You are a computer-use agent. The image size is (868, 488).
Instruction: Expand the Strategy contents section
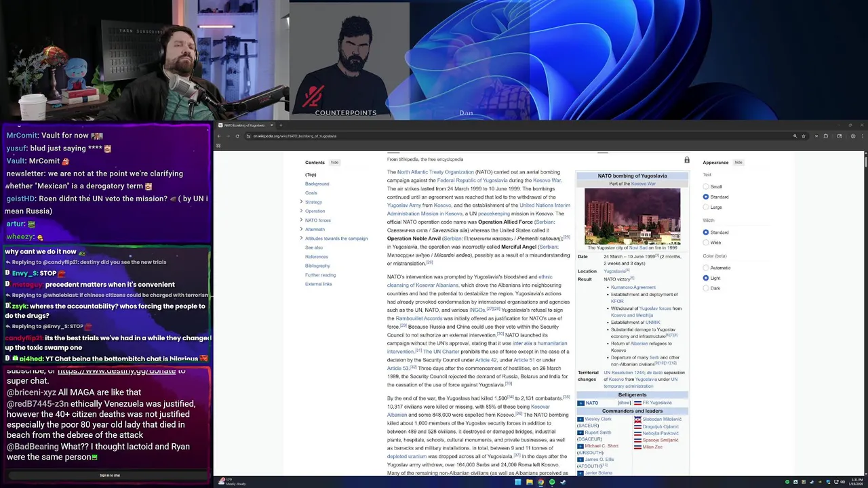point(301,202)
